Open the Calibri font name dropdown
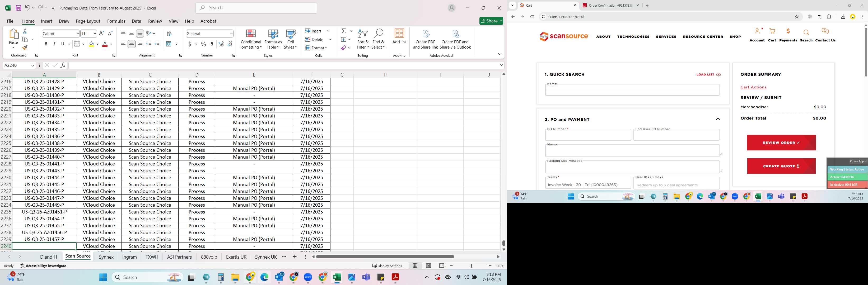Image resolution: width=868 pixels, height=285 pixels. (x=77, y=34)
